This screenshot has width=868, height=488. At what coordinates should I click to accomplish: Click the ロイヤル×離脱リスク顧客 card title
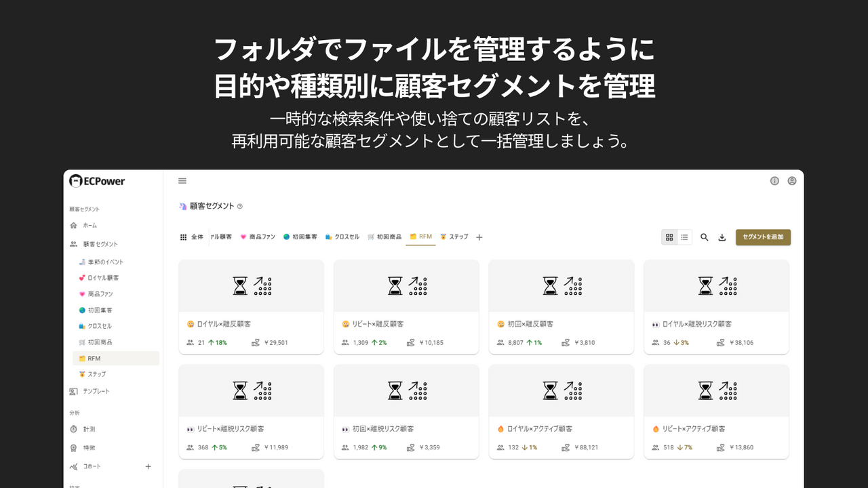697,324
